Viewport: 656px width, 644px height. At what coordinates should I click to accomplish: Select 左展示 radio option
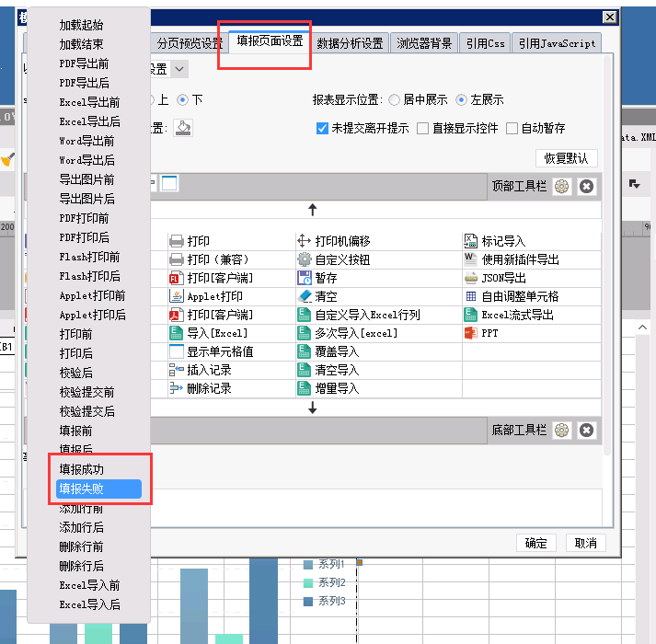click(461, 100)
